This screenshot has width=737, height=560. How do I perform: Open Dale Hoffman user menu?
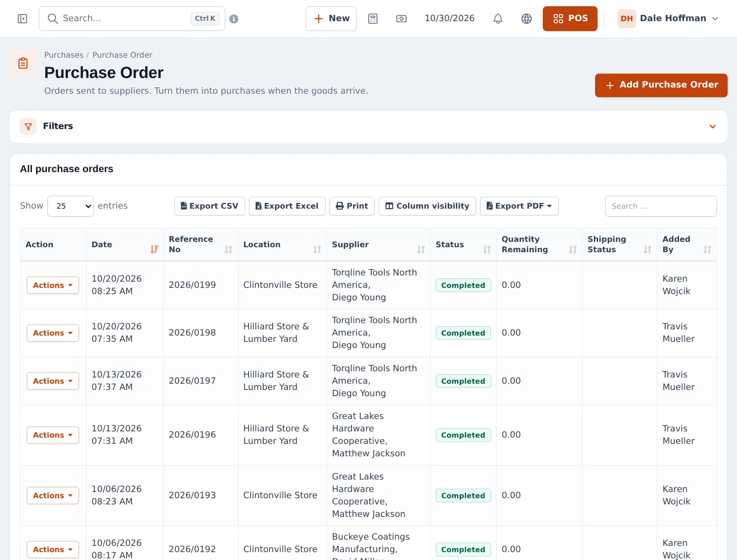tap(668, 19)
